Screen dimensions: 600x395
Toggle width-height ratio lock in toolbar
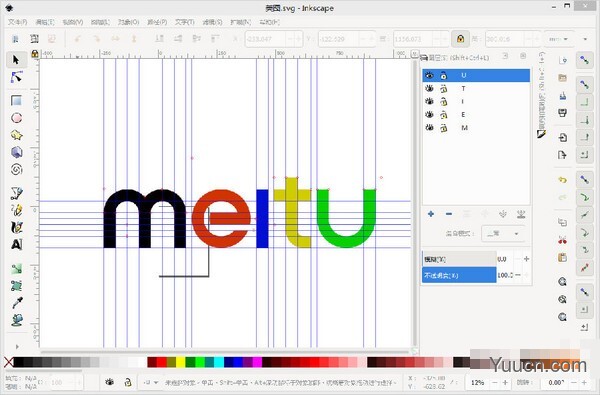point(460,39)
